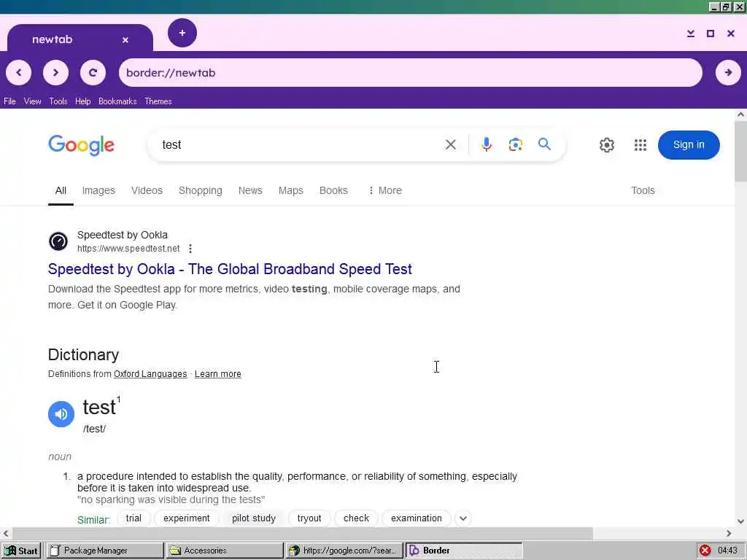Click the border://newtab address bar

tap(410, 72)
